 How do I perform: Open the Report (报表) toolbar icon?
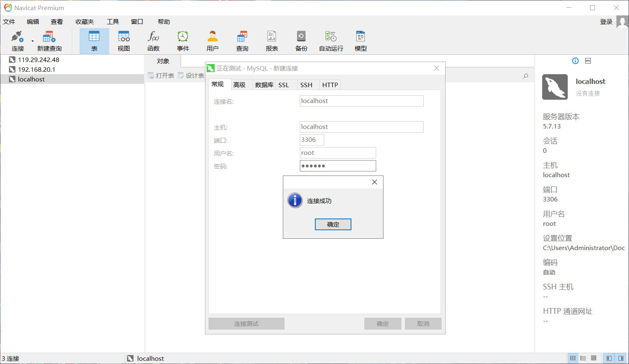272,41
